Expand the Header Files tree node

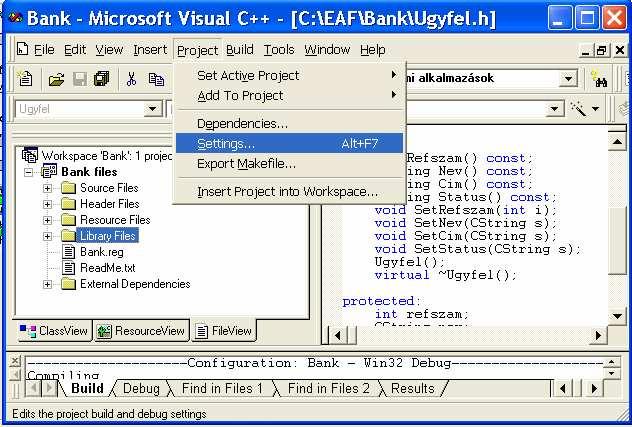click(x=47, y=204)
